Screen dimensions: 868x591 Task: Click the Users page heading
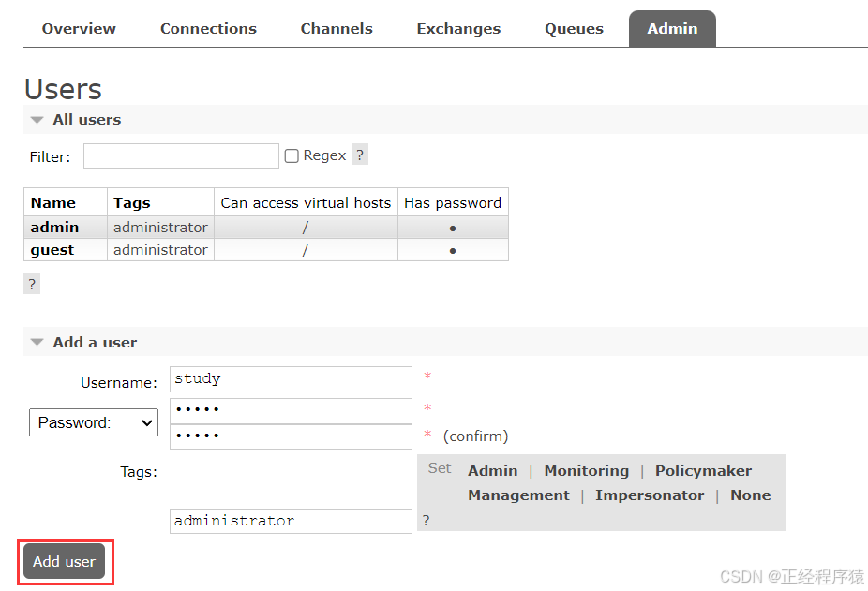(63, 89)
